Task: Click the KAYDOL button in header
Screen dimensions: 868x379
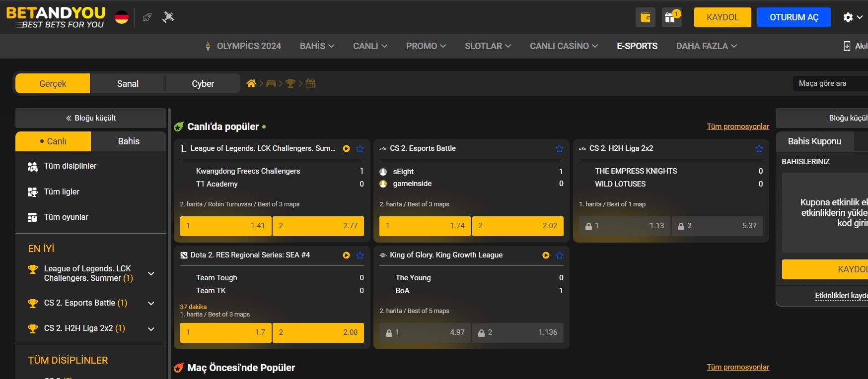Action: 723,17
